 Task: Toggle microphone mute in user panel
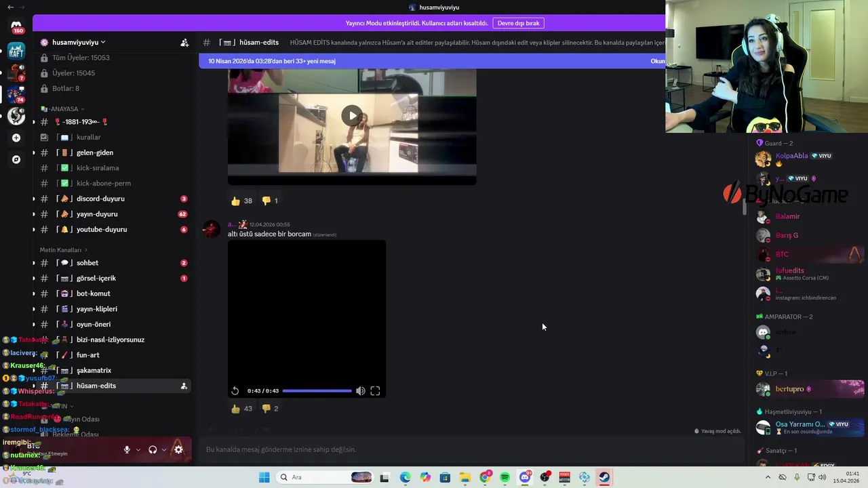[x=126, y=449]
